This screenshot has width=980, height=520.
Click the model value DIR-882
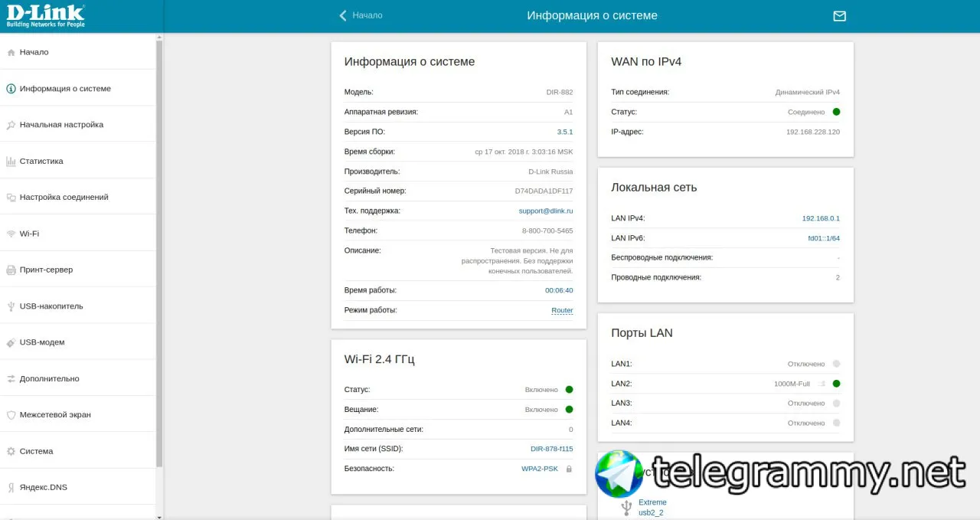[x=559, y=92]
